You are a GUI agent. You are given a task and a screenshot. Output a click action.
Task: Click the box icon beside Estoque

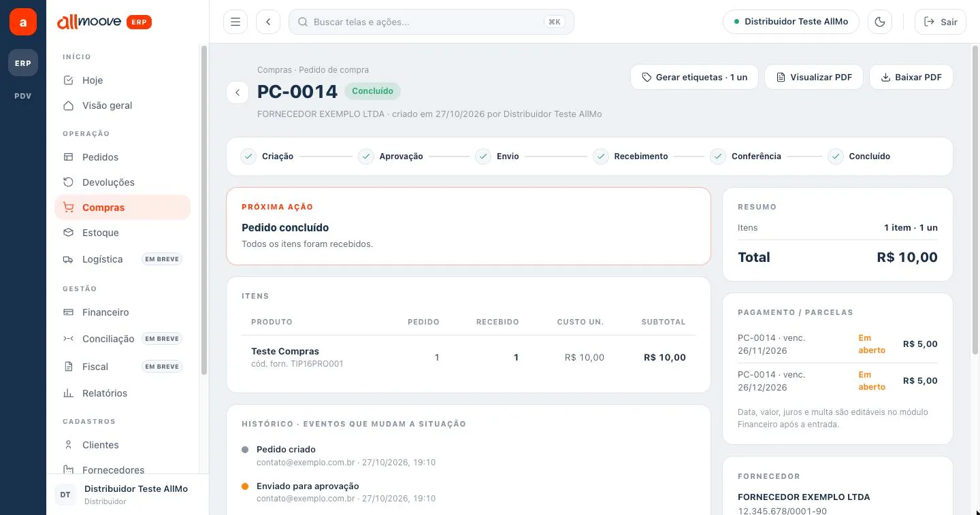tap(68, 233)
